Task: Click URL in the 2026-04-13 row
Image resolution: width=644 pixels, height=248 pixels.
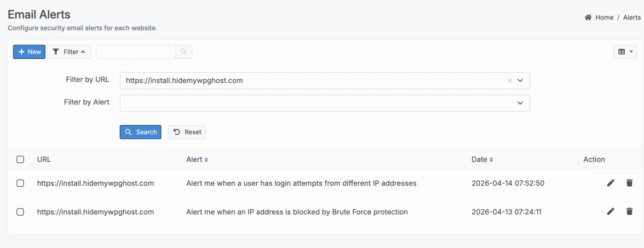Action: point(95,212)
